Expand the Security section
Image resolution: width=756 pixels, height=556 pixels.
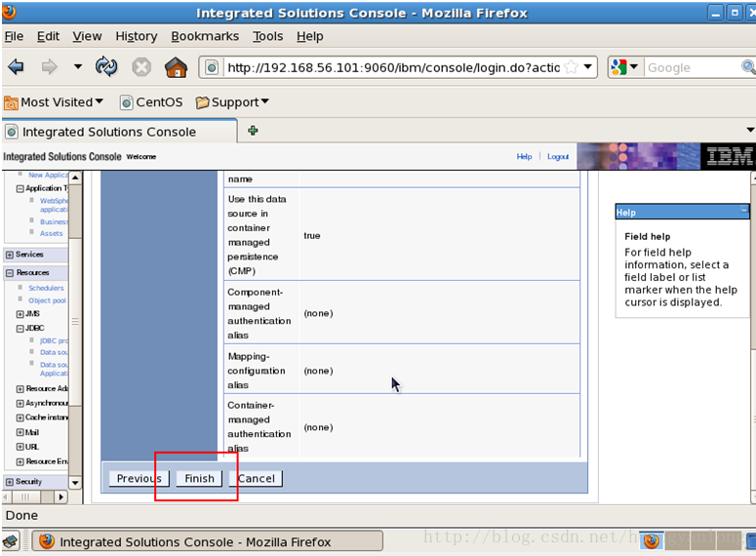(x=9, y=482)
